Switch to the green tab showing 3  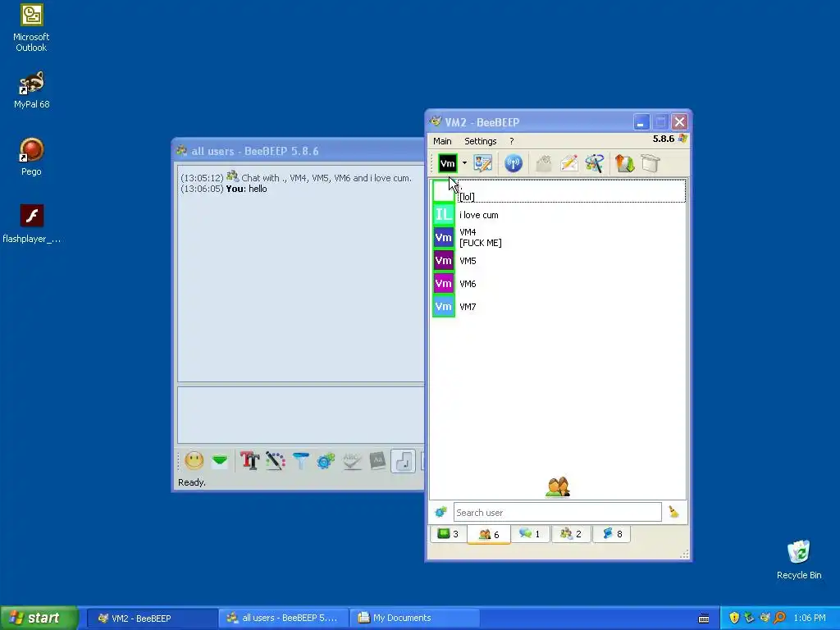coord(448,533)
